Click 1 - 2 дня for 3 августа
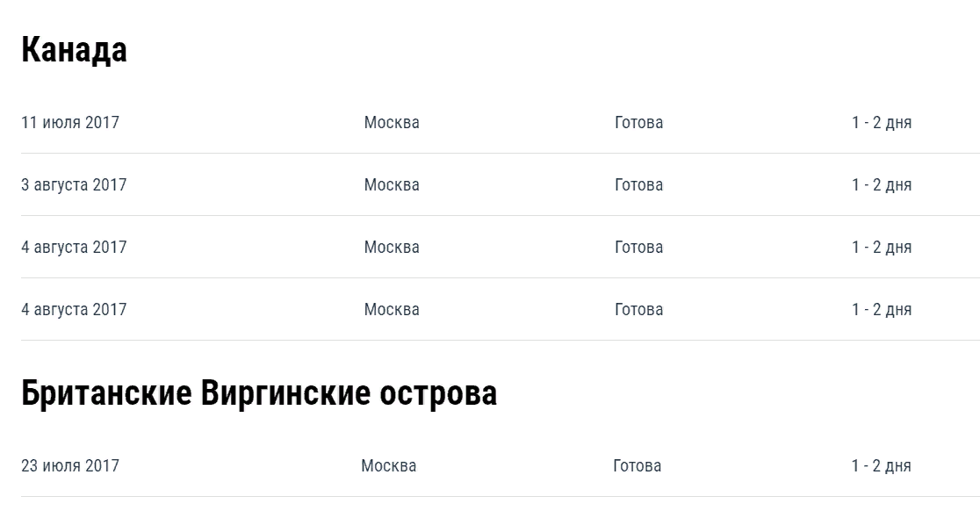Image resolution: width=980 pixels, height=518 pixels. pos(881,185)
